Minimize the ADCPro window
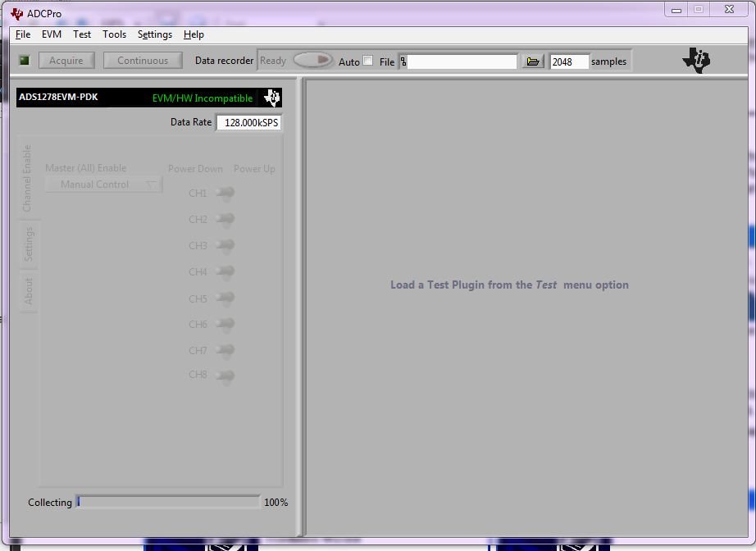 [x=676, y=10]
